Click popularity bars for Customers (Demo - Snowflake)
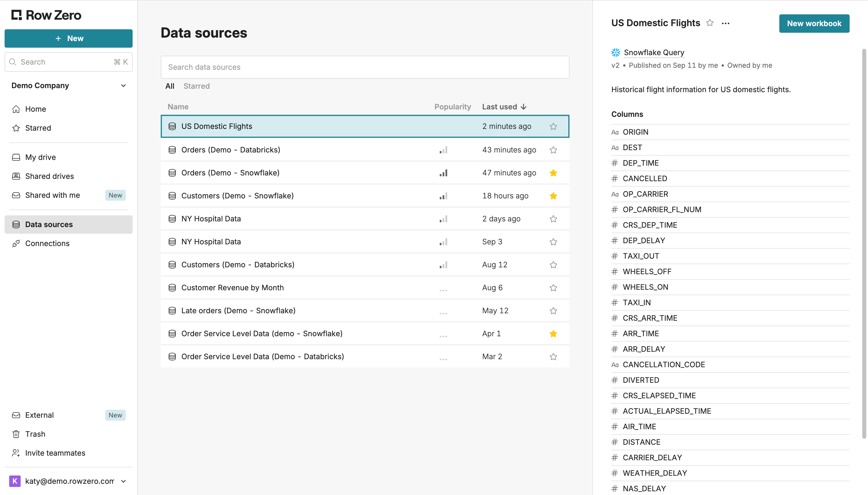 click(x=443, y=196)
